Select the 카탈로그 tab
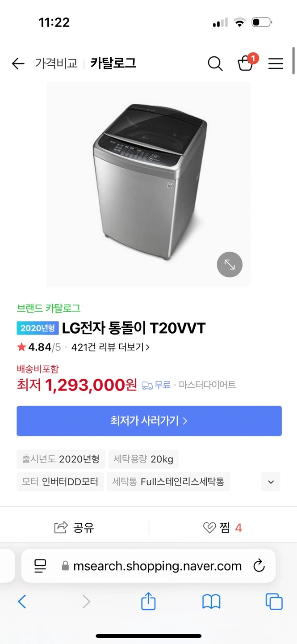The image size is (297, 644). [x=113, y=64]
